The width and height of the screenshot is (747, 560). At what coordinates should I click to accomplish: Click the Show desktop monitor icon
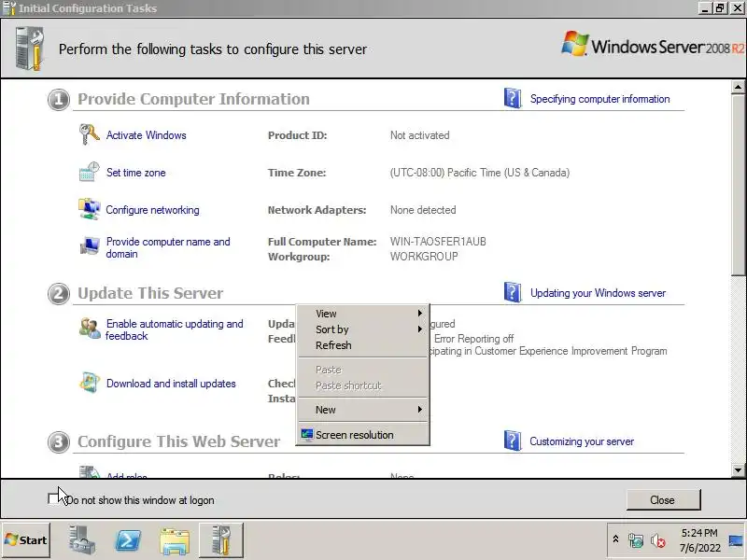[736, 540]
